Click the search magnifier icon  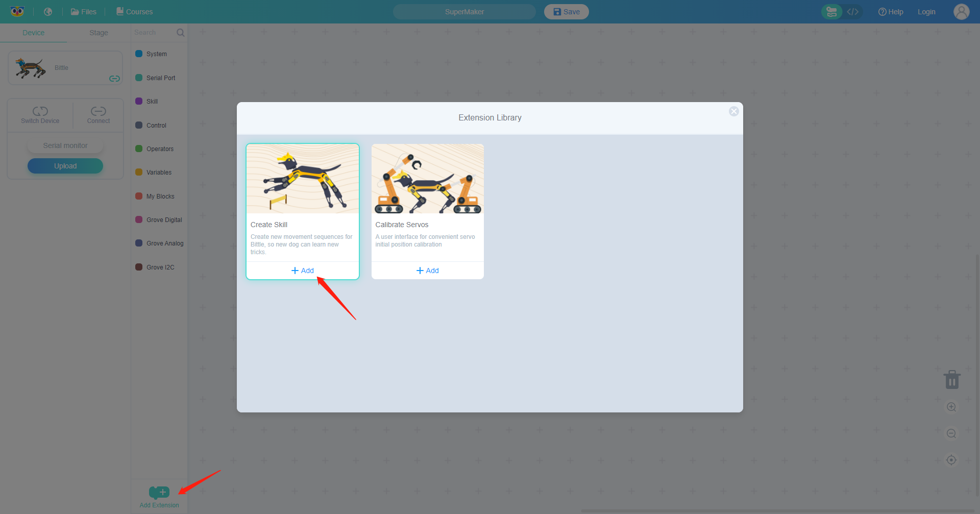(181, 33)
